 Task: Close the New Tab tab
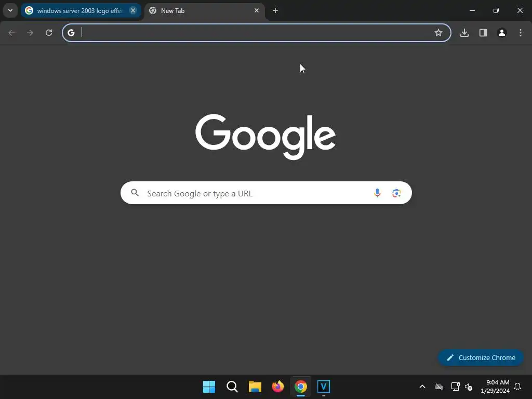point(257,10)
